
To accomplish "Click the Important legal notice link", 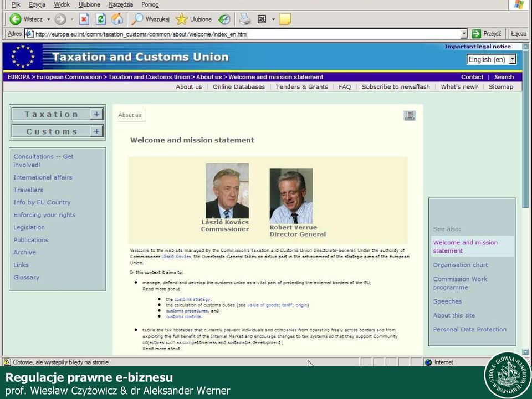I will pyautogui.click(x=478, y=47).
